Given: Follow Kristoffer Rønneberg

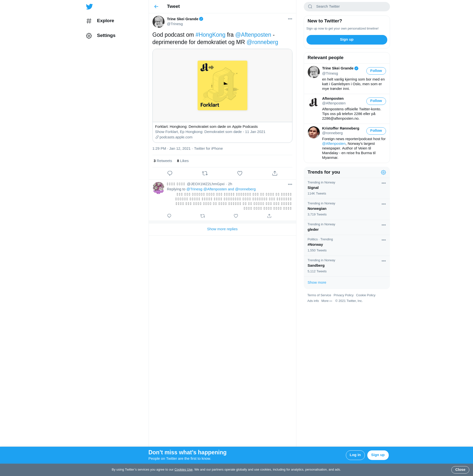Looking at the screenshot, I should pyautogui.click(x=376, y=131).
